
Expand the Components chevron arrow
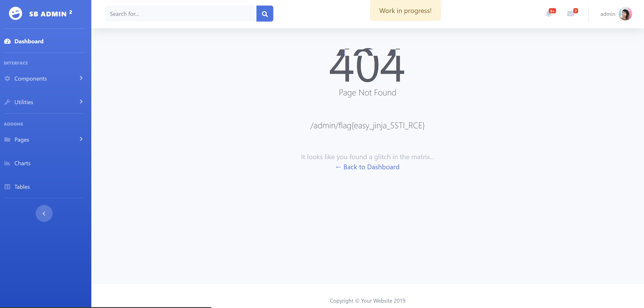[x=81, y=78]
